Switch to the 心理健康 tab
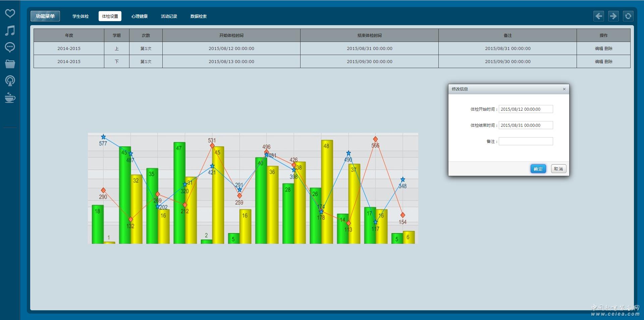644x320 pixels. click(140, 16)
